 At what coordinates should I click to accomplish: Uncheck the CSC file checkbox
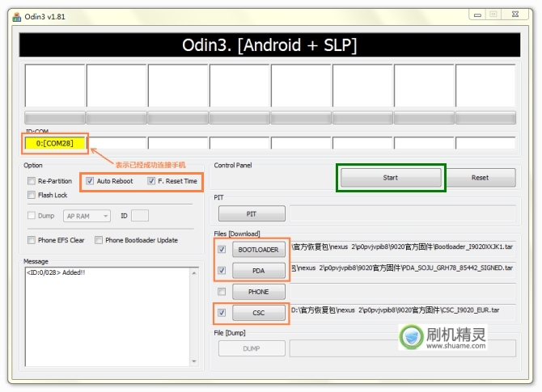point(222,313)
